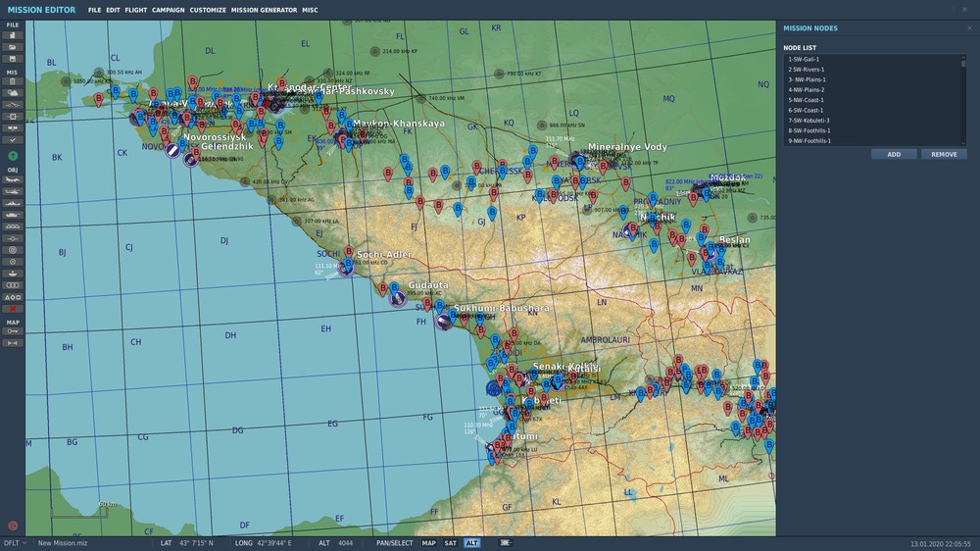Open the weather settings cloud icon
The width and height of the screenshot is (980, 551).
point(13,92)
